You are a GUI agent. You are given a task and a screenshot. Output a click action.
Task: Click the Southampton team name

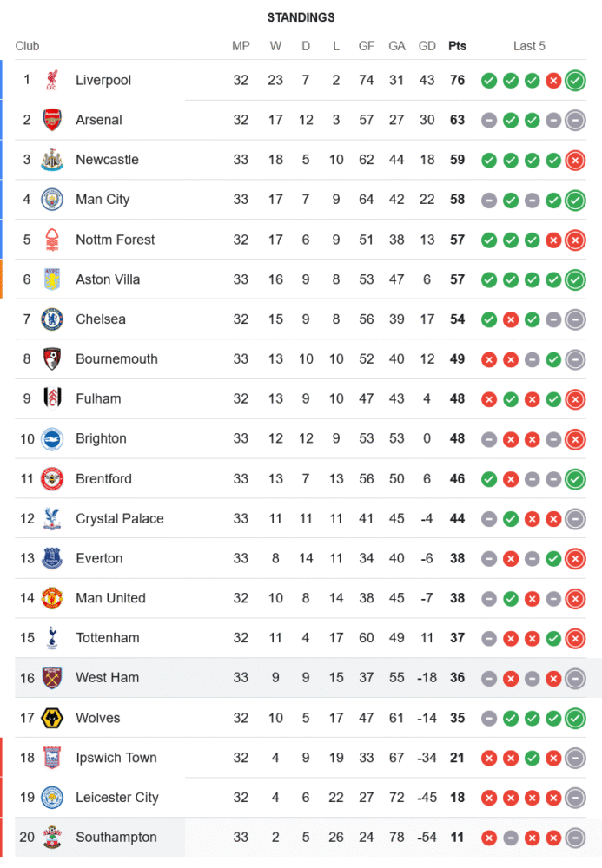[x=116, y=838]
